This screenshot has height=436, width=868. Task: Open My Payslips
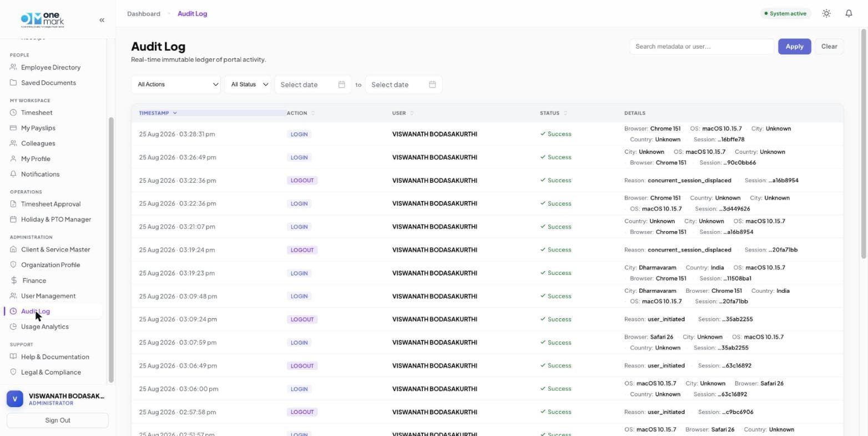point(38,128)
